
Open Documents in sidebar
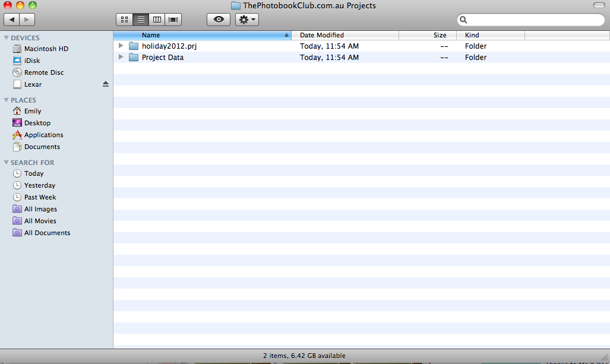[36, 147]
